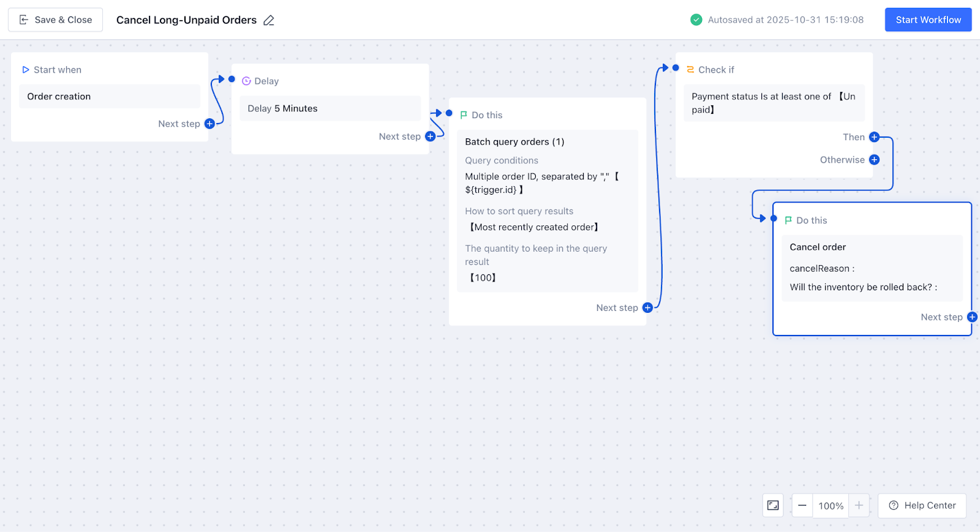Add next step after Cancel order node

click(972, 317)
